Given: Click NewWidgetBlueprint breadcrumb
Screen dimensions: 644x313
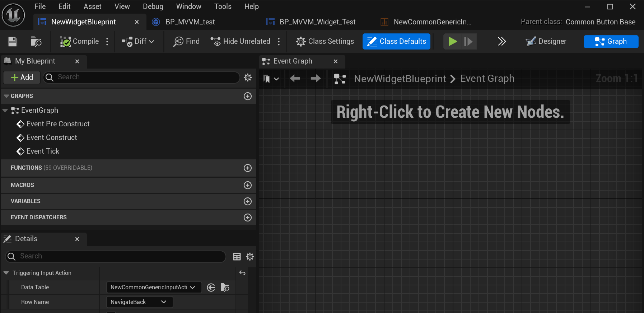Looking at the screenshot, I should [x=400, y=79].
